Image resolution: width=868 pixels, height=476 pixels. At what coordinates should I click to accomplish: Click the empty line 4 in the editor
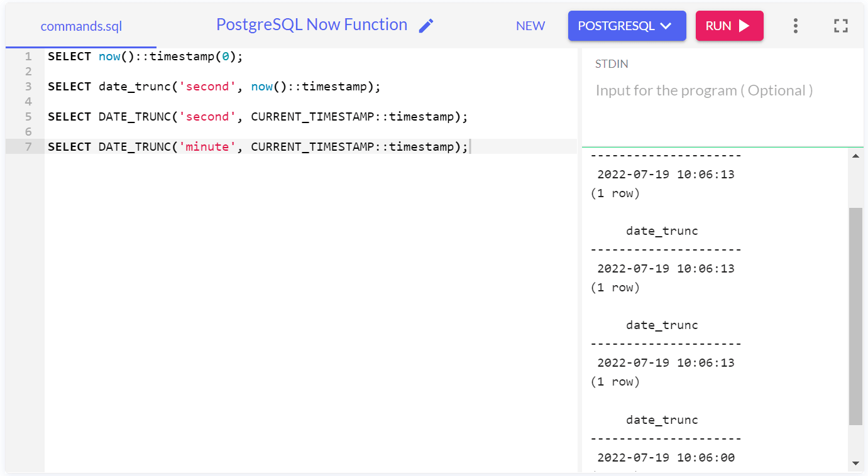tap(251, 101)
